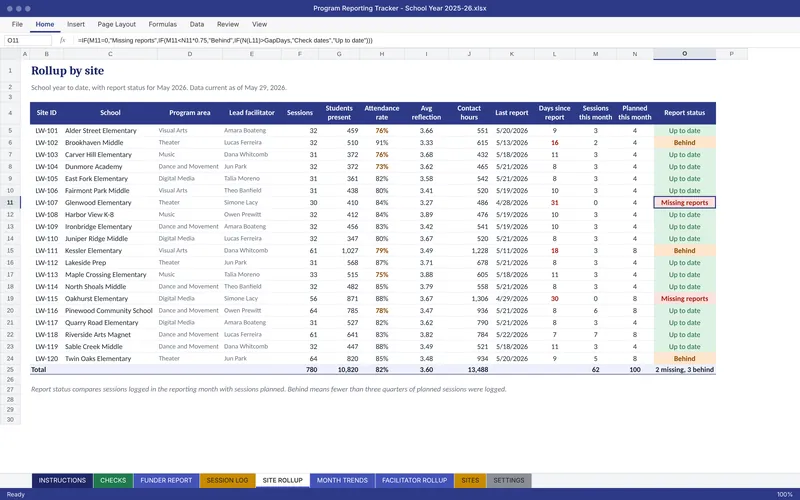800x500 pixels.
Task: Click Behind status for Twin Oaks Elementary
Action: [684, 359]
